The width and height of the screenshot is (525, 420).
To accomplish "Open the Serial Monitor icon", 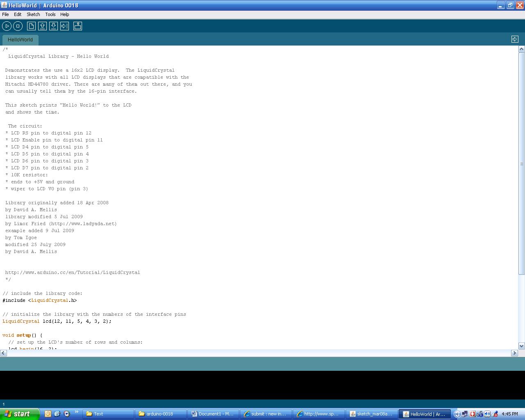I will (x=78, y=26).
